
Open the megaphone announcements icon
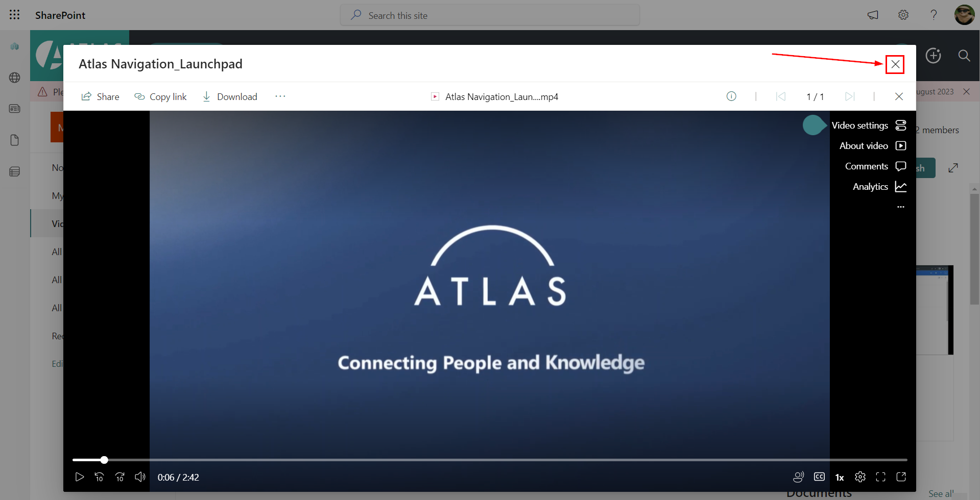tap(873, 15)
